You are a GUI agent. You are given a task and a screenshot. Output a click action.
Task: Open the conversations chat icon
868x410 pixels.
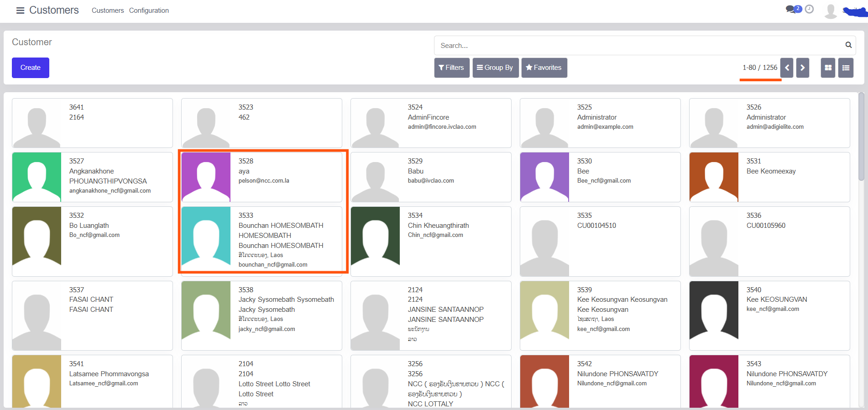click(x=791, y=9)
